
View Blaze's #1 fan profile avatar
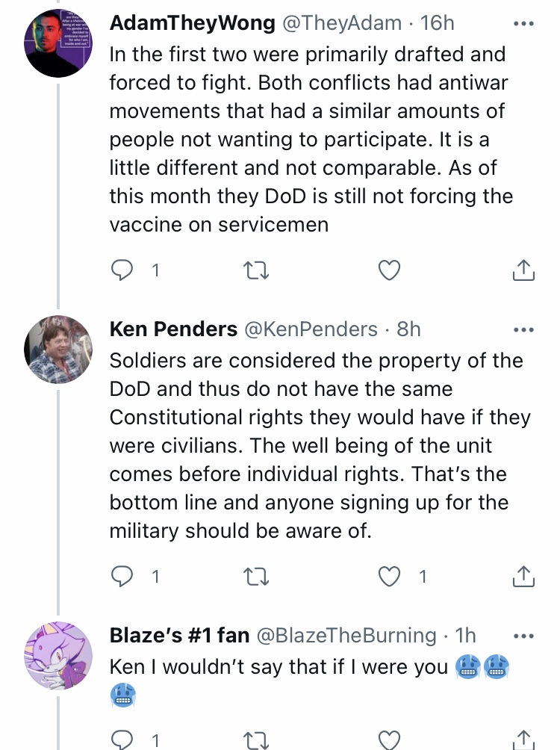pyautogui.click(x=58, y=655)
